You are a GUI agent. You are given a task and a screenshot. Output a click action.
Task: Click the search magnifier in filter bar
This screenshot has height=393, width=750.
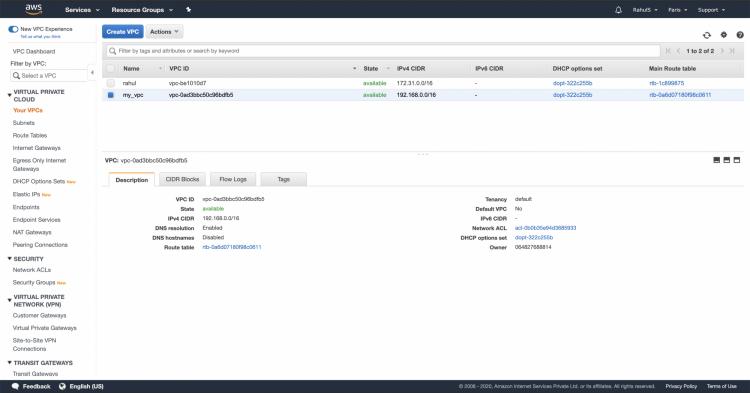click(x=112, y=51)
